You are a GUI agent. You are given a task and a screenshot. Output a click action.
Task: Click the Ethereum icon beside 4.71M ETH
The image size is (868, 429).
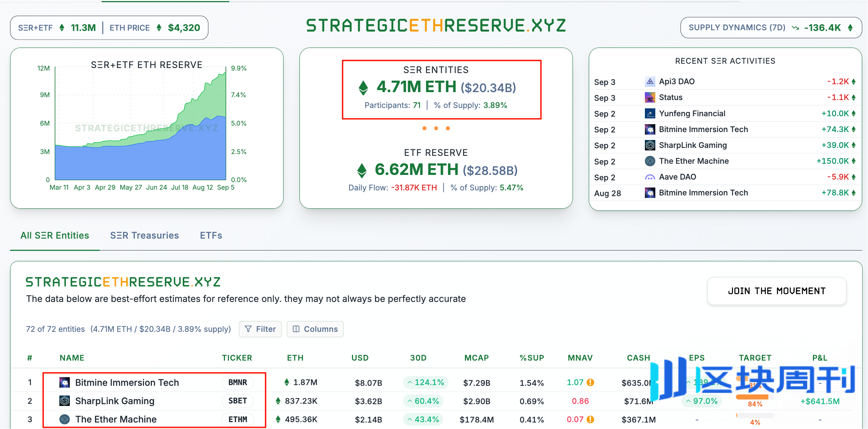[x=363, y=87]
